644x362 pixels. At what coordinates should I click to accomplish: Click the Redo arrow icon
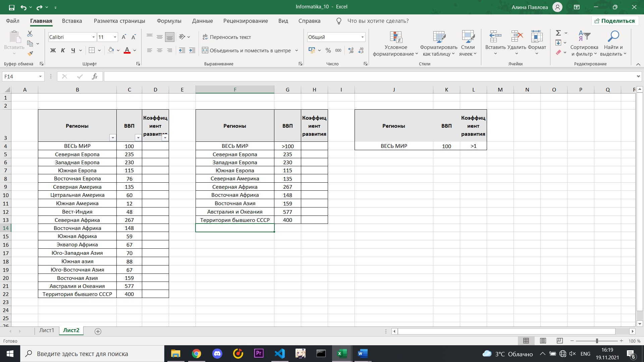click(x=39, y=7)
